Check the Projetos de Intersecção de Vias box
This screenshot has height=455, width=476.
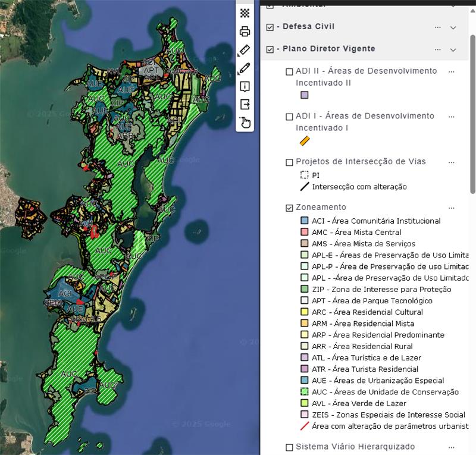tap(290, 162)
